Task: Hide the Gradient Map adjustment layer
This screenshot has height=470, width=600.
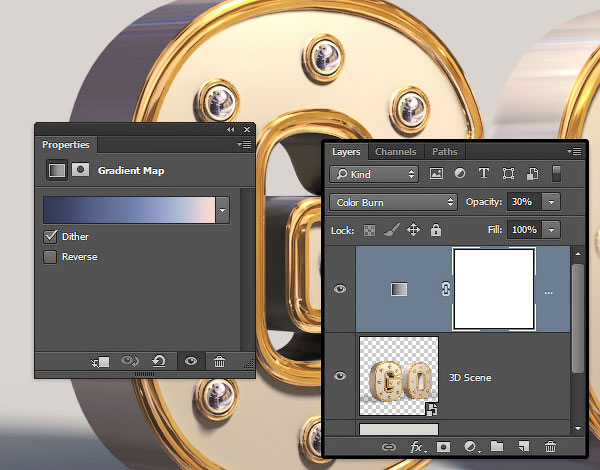Action: click(340, 289)
